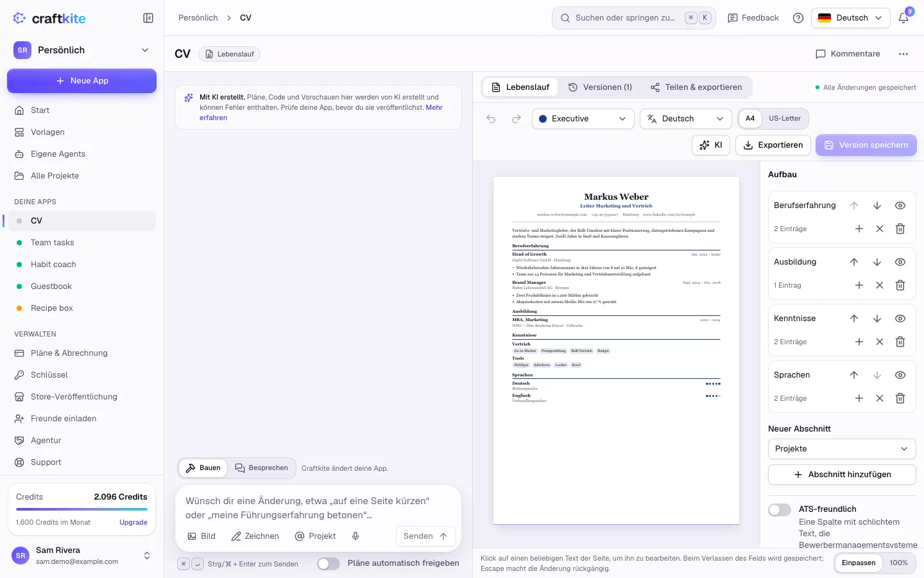Open the Teilen & exportieren tab
Screen dimensions: 924x578
coord(696,87)
